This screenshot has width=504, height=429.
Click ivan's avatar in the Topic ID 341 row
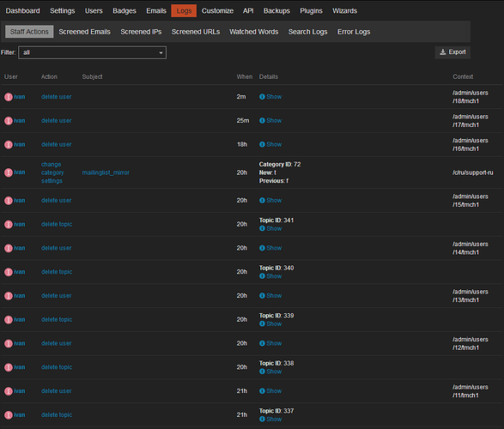pos(9,225)
